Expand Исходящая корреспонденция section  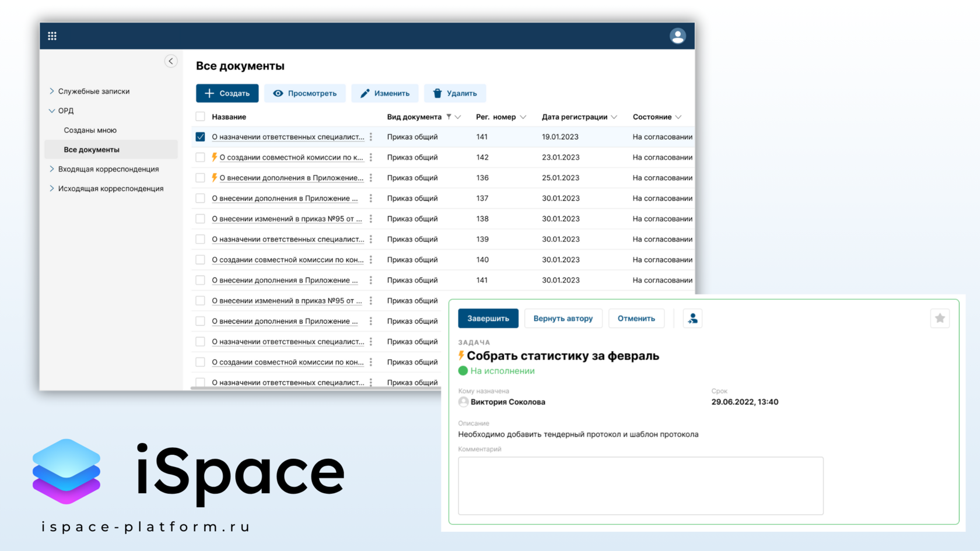[x=52, y=188]
